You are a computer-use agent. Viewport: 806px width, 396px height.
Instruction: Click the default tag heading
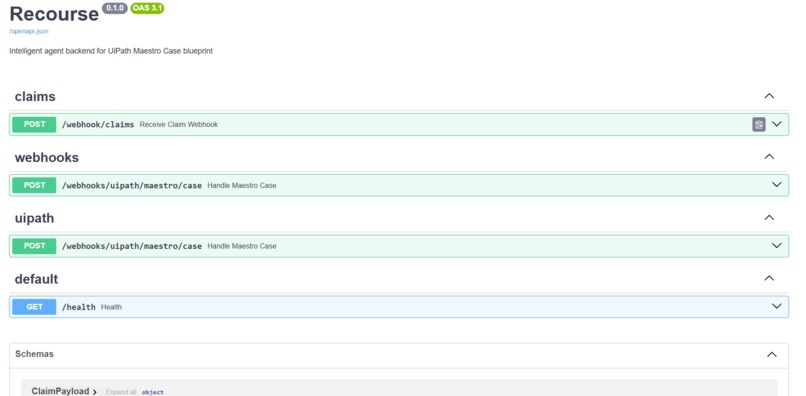(x=36, y=279)
